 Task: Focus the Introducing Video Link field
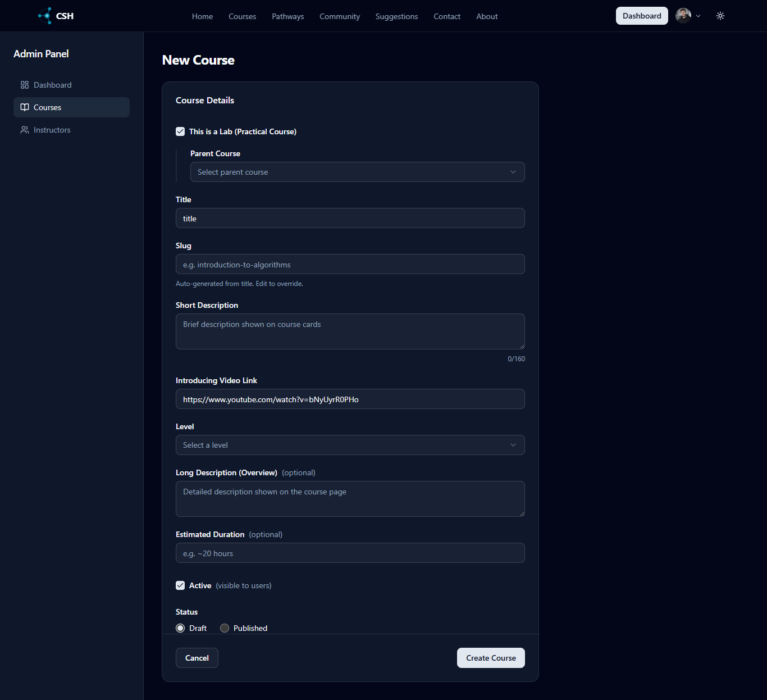[x=350, y=399]
